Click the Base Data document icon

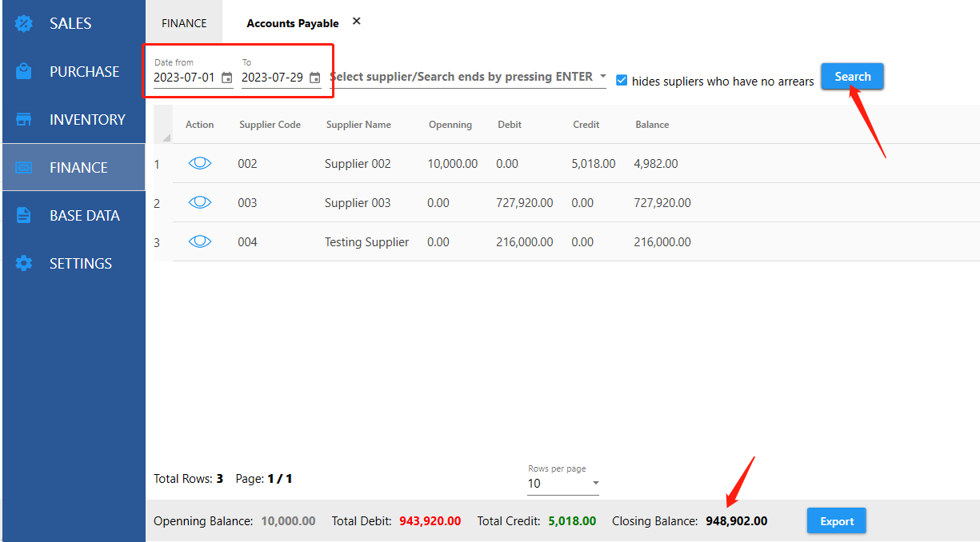[24, 215]
